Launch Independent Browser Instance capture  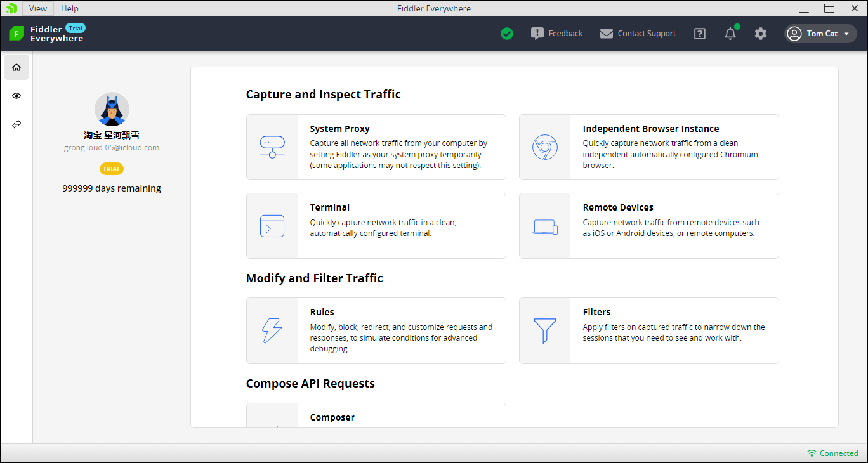(x=648, y=147)
